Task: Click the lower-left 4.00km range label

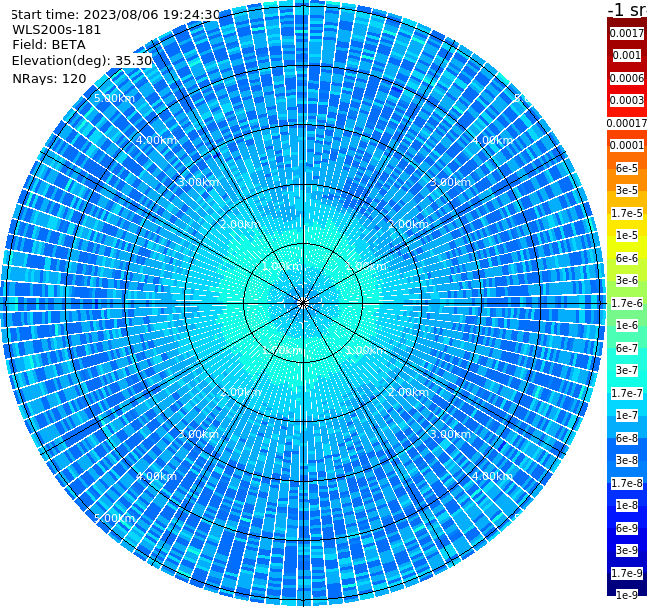Action: [156, 476]
